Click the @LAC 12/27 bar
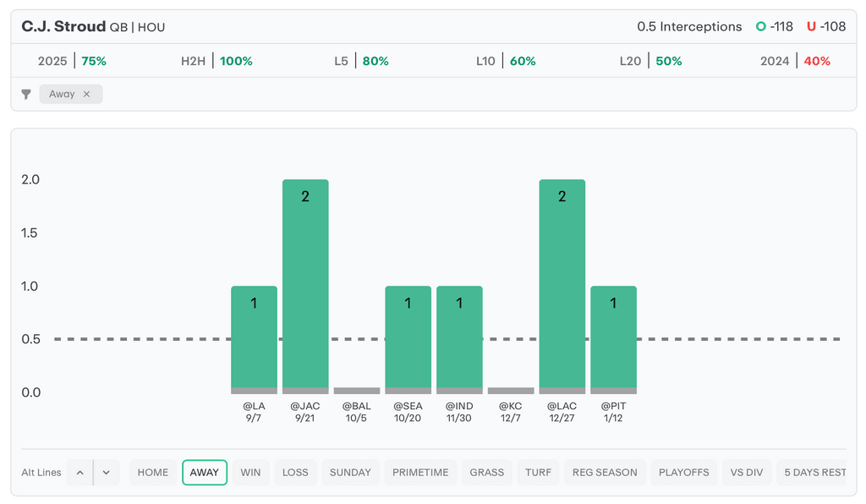866x504 pixels. [562, 283]
